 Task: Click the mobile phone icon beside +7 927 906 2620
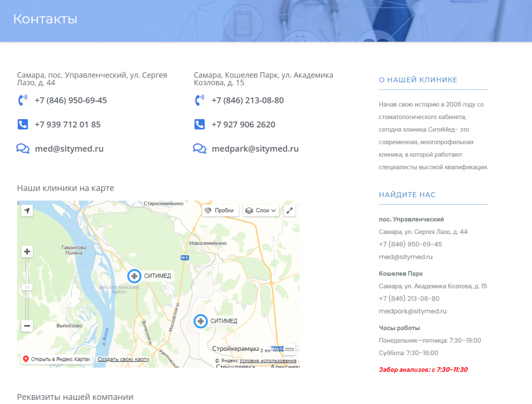click(199, 124)
